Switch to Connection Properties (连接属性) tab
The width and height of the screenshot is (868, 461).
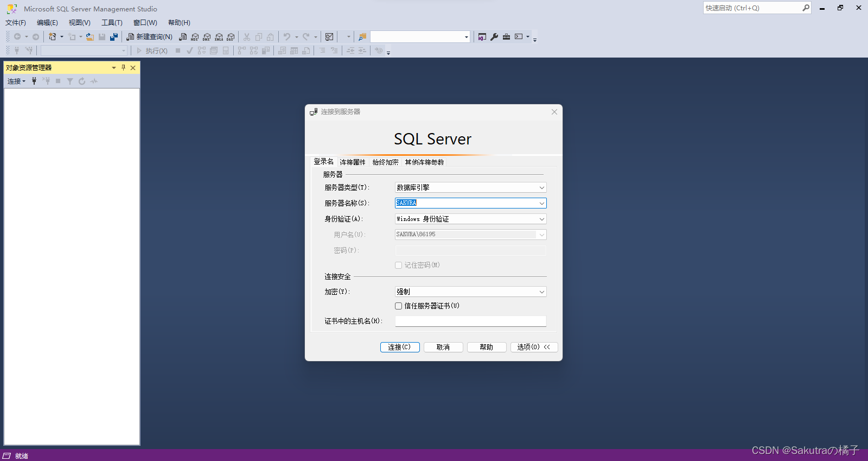coord(353,162)
